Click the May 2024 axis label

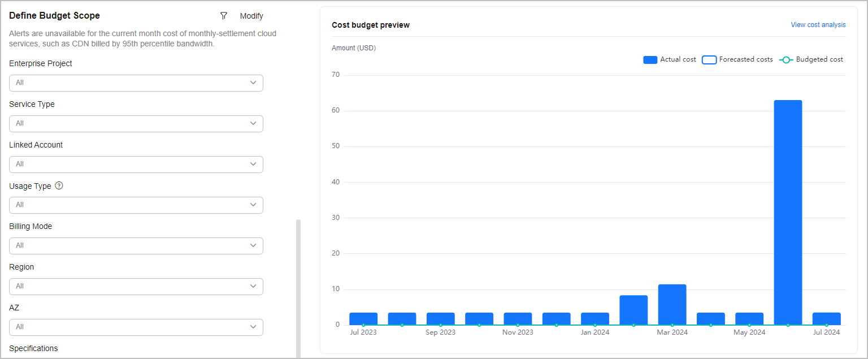[749, 332]
